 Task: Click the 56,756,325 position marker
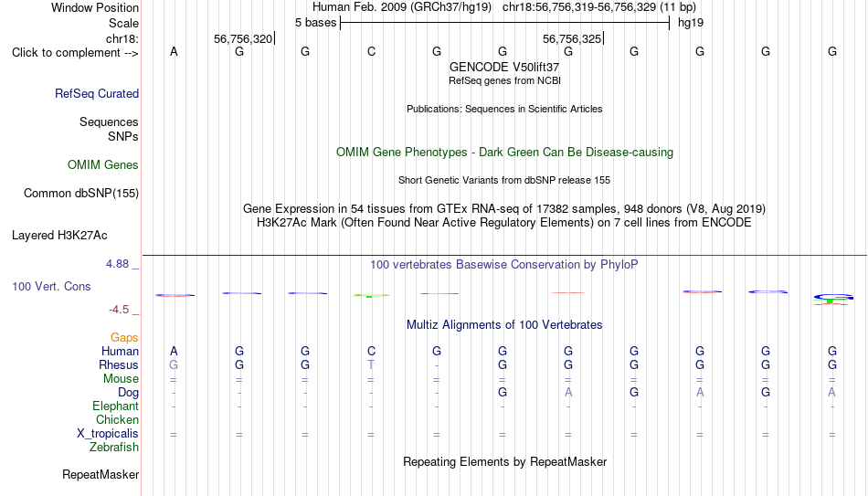pos(572,38)
